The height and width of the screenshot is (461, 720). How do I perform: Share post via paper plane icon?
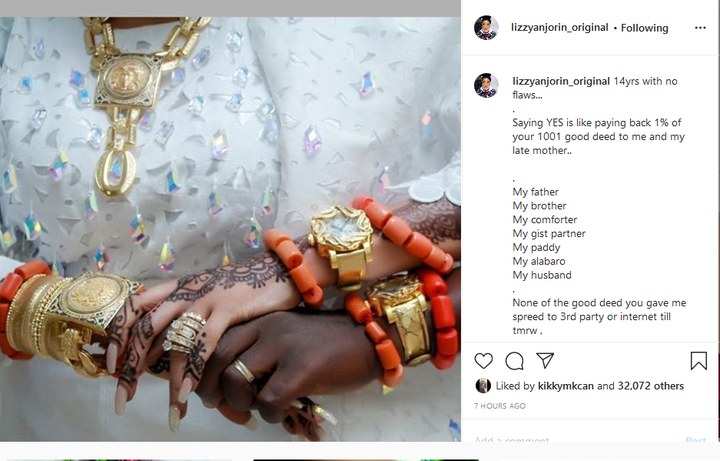(x=545, y=360)
